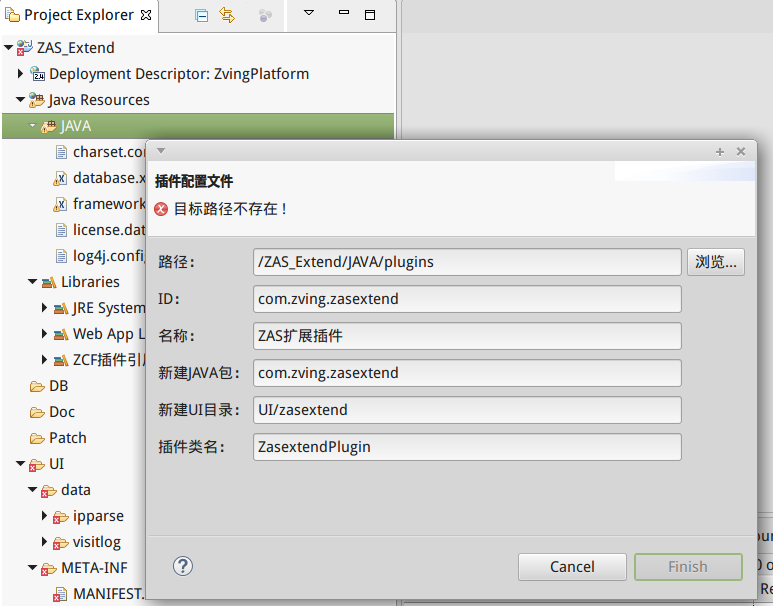
Task: Expand the ipparse folder node
Action: click(44, 516)
